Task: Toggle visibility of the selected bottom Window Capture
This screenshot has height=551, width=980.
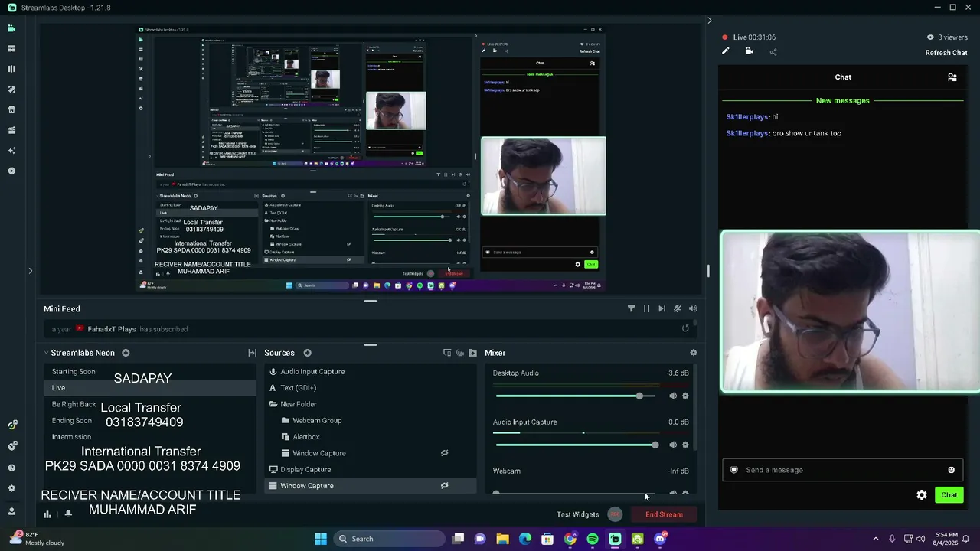Action: [x=444, y=485]
